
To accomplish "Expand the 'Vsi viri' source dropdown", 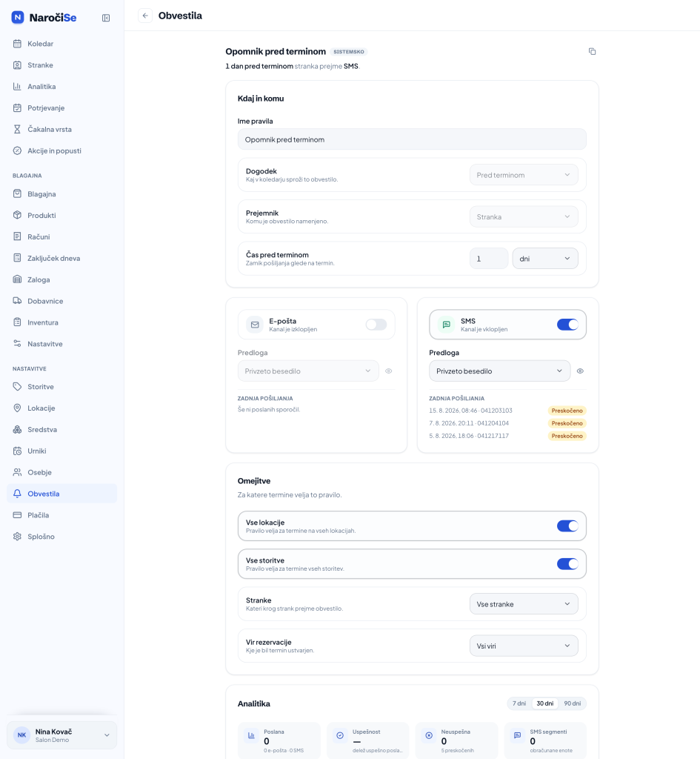I will coord(524,646).
